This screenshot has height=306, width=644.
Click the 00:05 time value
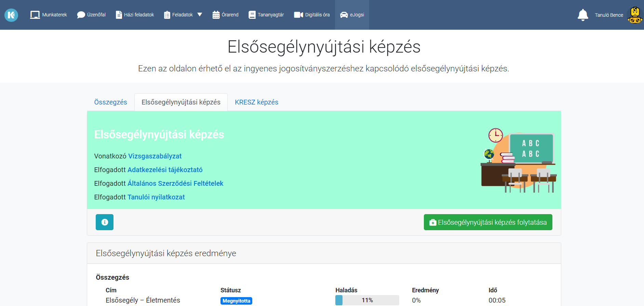point(497,300)
